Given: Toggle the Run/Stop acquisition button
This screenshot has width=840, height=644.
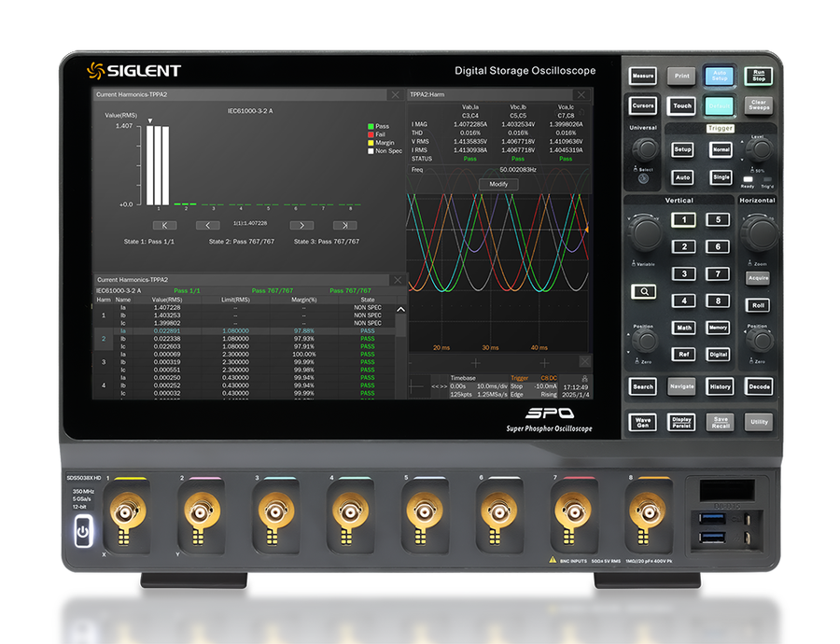Looking at the screenshot, I should (x=759, y=76).
